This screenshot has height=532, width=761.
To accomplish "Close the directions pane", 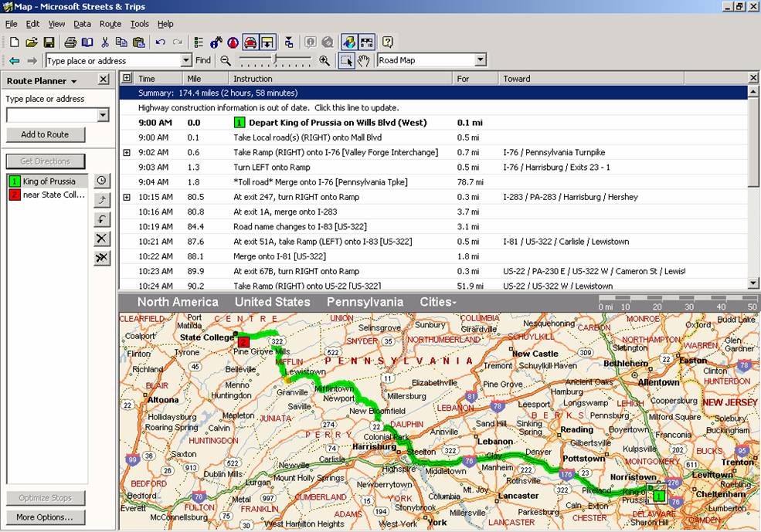I will click(x=753, y=77).
